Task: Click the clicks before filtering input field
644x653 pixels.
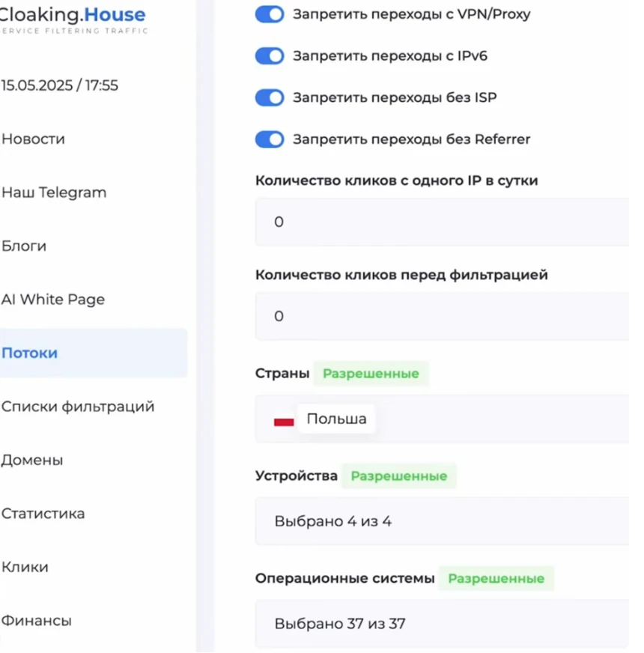Action: click(442, 317)
